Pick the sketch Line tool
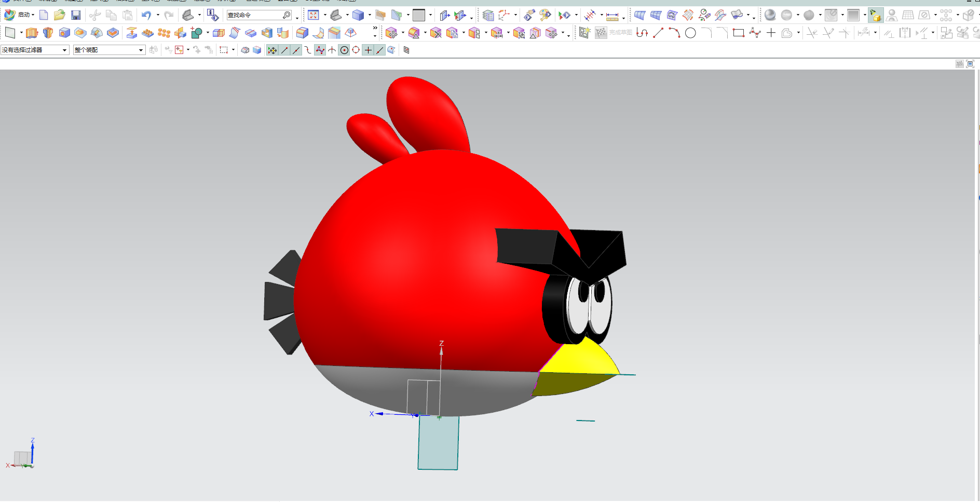 [658, 33]
